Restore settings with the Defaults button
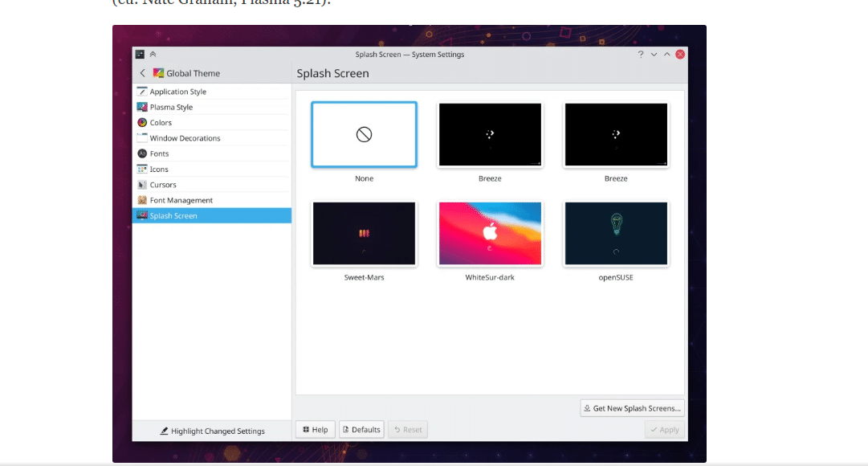The height and width of the screenshot is (466, 868). pyautogui.click(x=361, y=429)
